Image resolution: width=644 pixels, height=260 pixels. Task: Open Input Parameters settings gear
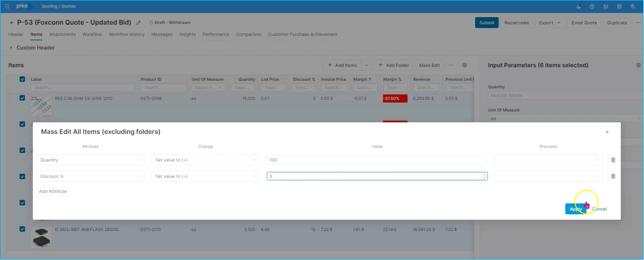tap(638, 65)
